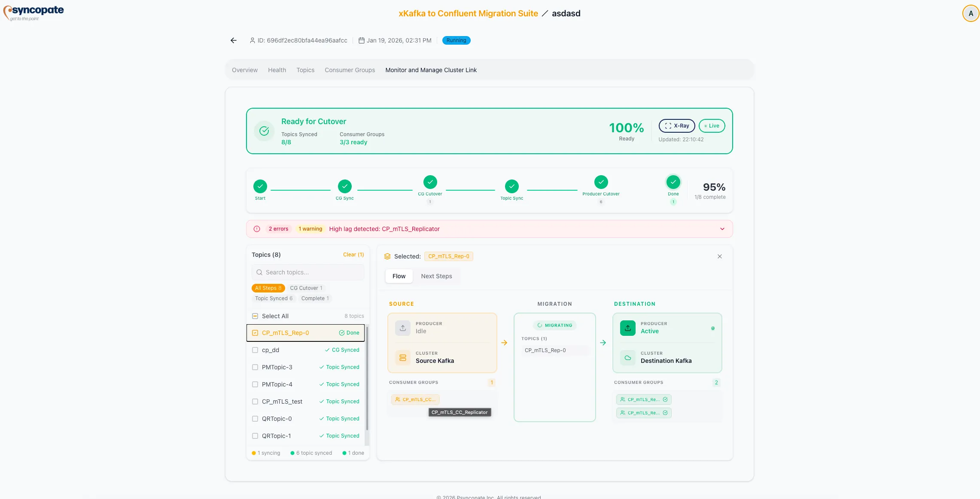Apply the CG Cutover filter chip
Screen dimensions: 980x499
tap(306, 288)
